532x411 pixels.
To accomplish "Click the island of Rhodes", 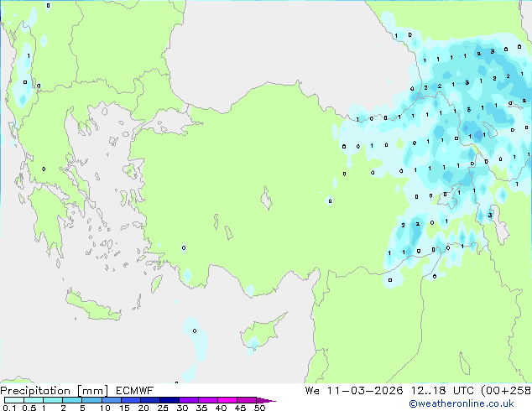I will point(156,284).
